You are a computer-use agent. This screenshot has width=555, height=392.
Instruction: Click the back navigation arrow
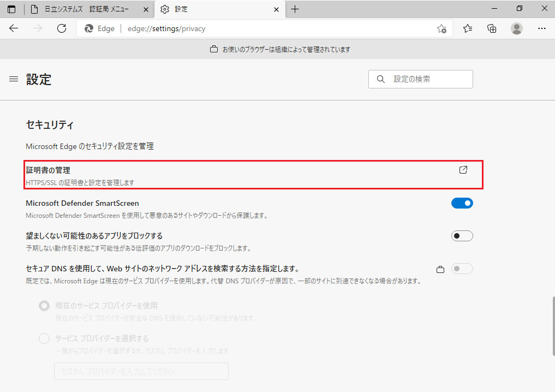coord(14,28)
